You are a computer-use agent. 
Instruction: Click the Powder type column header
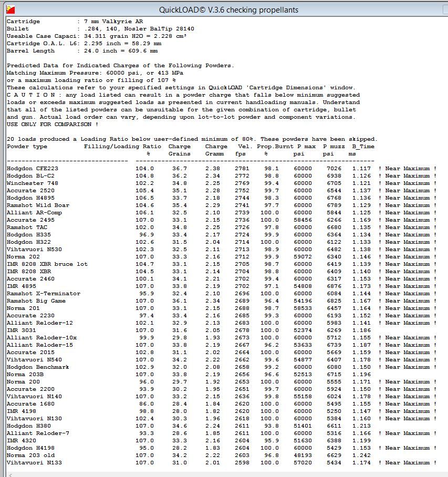tap(27, 147)
